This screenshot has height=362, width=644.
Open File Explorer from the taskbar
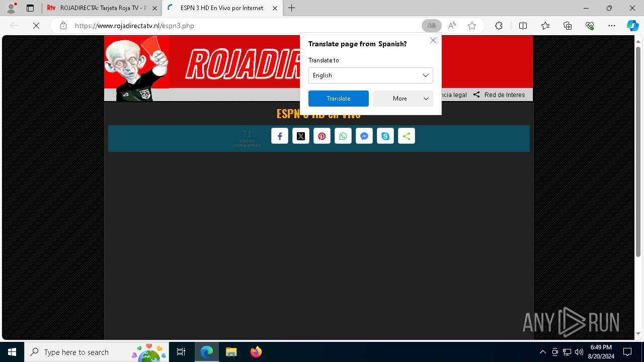231,352
